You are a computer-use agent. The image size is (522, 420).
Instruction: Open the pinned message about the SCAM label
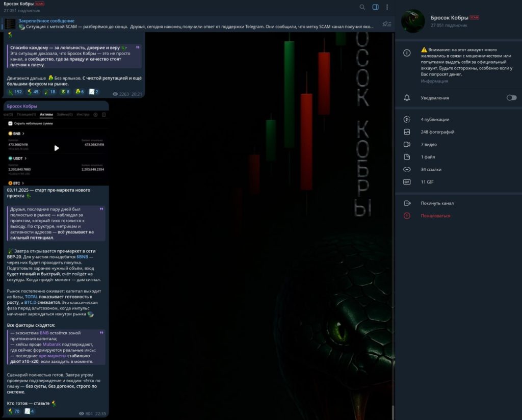(x=194, y=24)
